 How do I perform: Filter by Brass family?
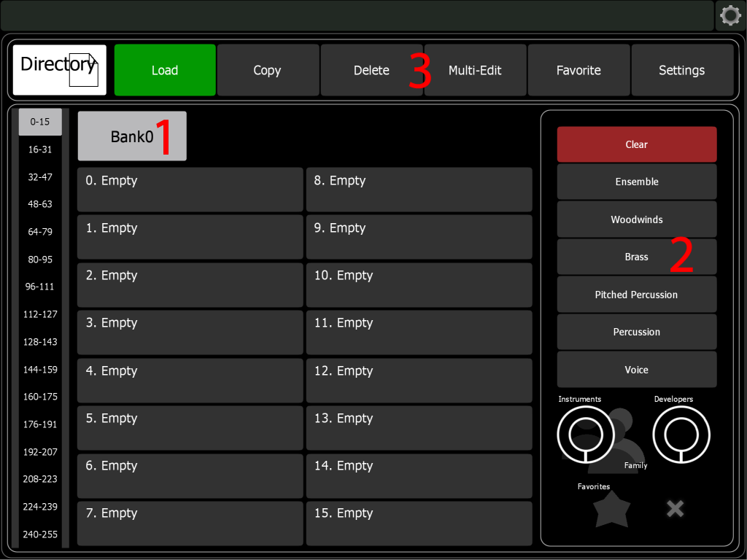(637, 257)
